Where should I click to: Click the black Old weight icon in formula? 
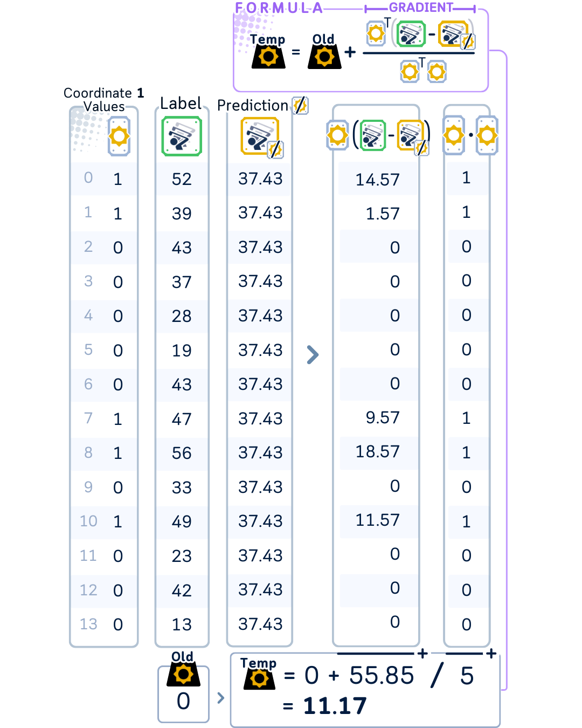click(324, 57)
